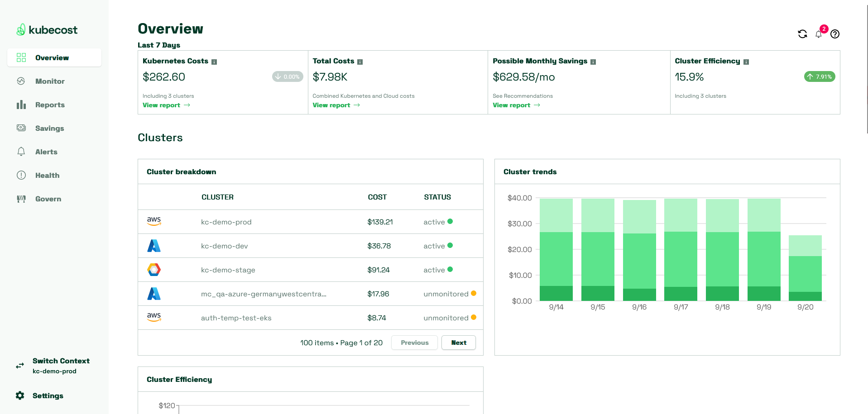This screenshot has width=868, height=414.
Task: Open the help question mark icon
Action: [x=835, y=34]
